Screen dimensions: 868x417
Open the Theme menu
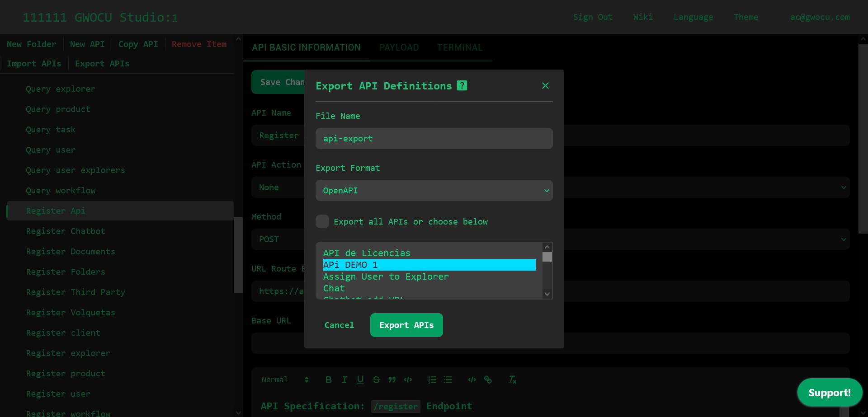746,17
